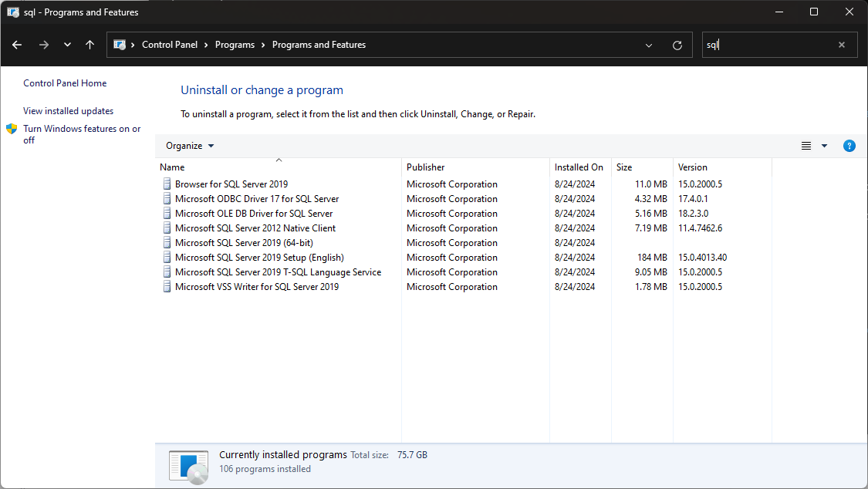Click Programs breadcrumb
The width and height of the screenshot is (868, 489).
tap(235, 45)
